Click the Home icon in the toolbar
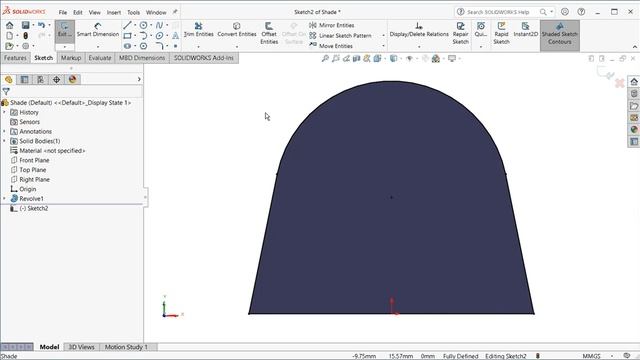640x360 pixels. pos(9,25)
